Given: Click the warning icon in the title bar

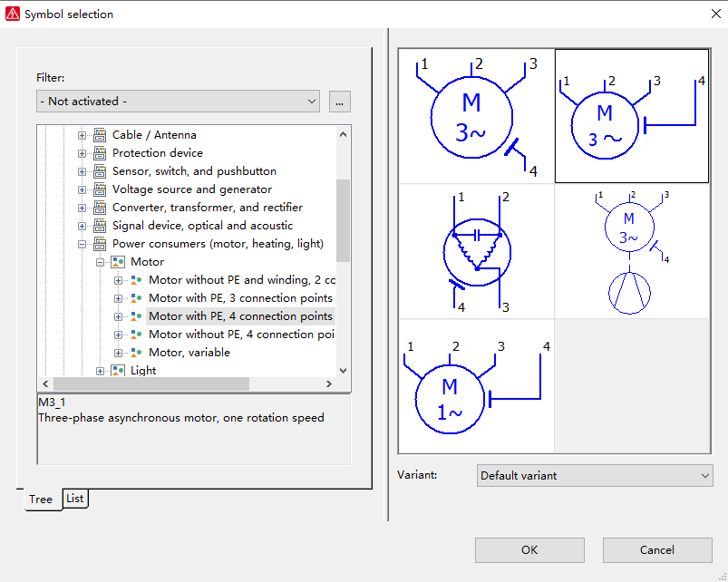Looking at the screenshot, I should tap(12, 14).
